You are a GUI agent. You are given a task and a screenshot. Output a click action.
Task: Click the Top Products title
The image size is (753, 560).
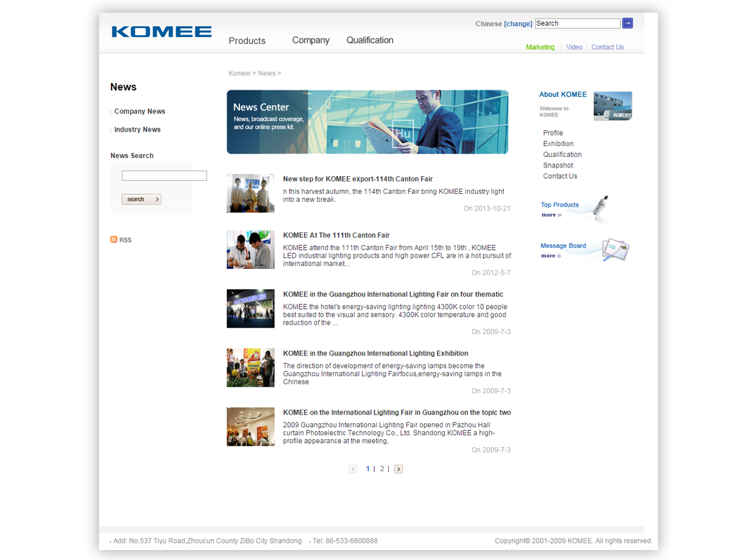tap(560, 205)
